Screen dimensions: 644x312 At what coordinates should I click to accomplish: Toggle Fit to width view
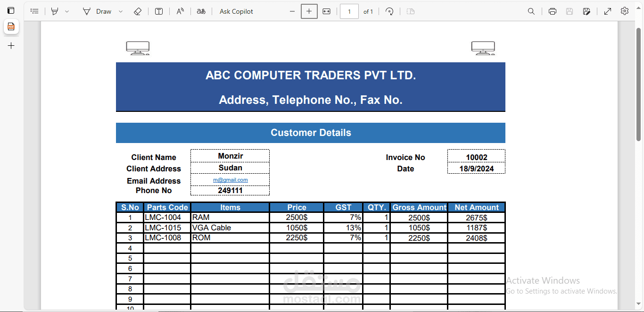click(x=327, y=11)
